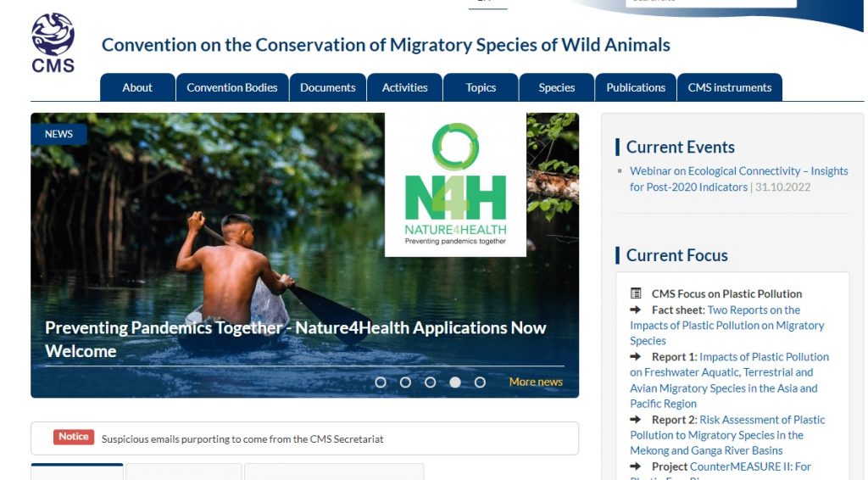Select the last news carousel dot
The image size is (868, 480).
[480, 382]
